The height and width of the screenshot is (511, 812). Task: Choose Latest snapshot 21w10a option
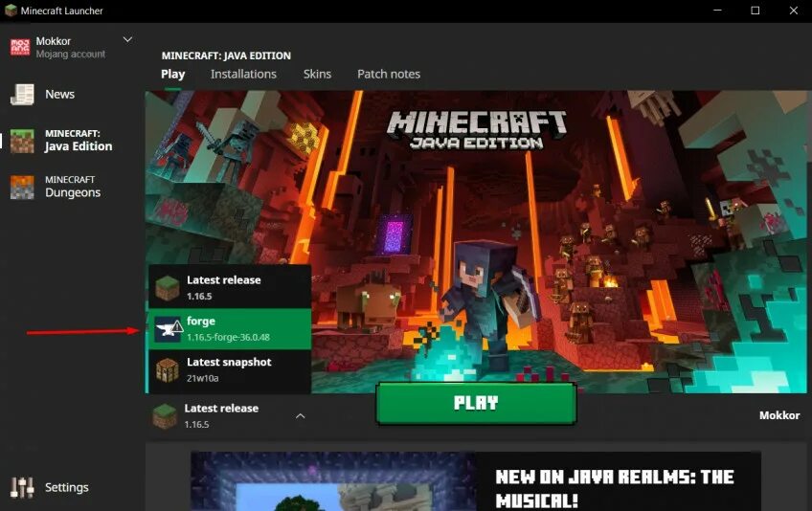pyautogui.click(x=230, y=370)
